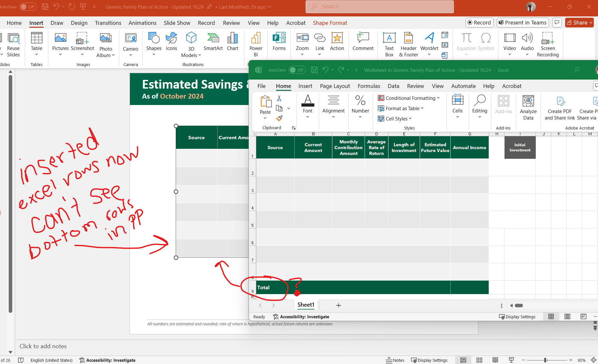Open the SmartArt graphic tool
Viewport: 598px width, 364px height.
pyautogui.click(x=213, y=42)
